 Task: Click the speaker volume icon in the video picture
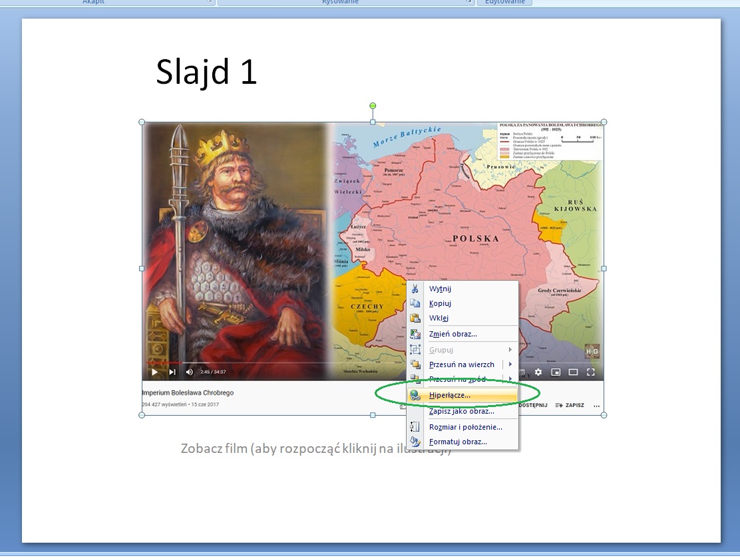(190, 372)
